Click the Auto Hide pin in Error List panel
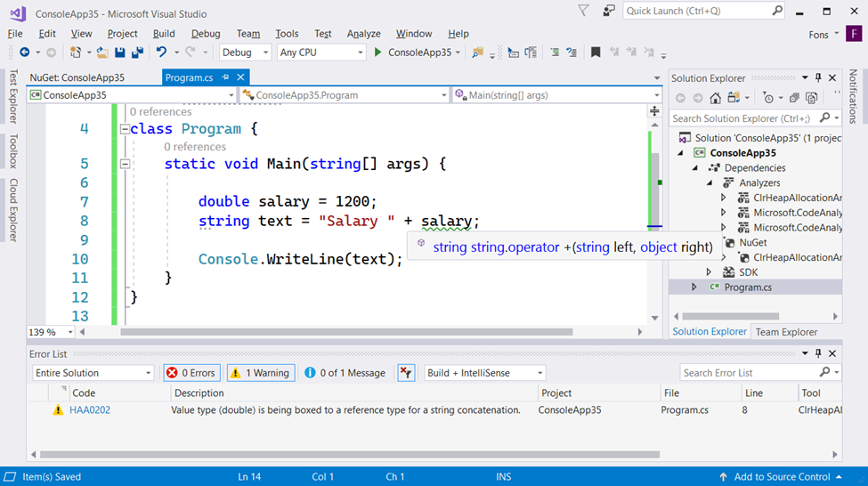This screenshot has width=868, height=486. pyautogui.click(x=818, y=353)
